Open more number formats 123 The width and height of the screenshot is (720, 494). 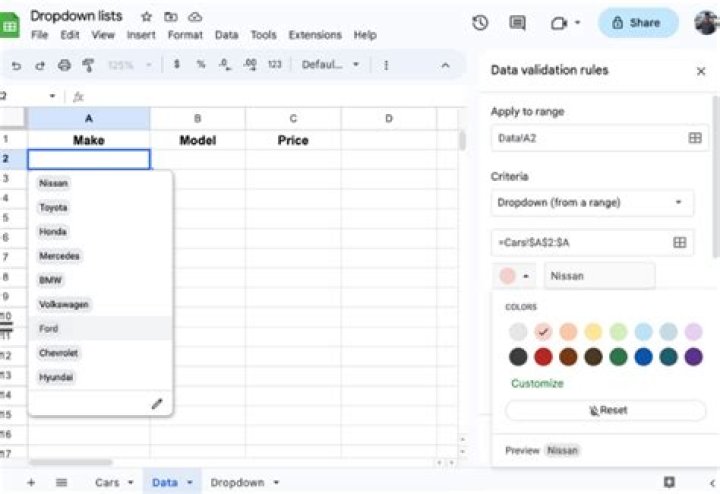[x=275, y=65]
